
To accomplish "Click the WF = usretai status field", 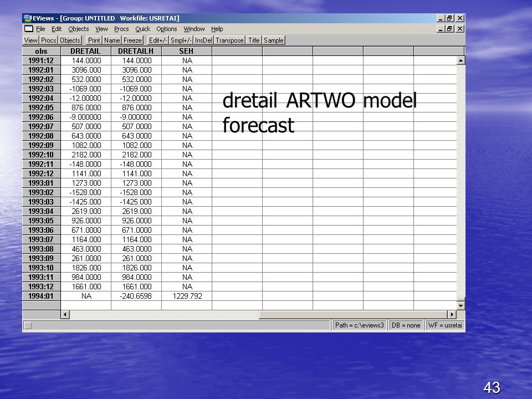I will (x=445, y=325).
